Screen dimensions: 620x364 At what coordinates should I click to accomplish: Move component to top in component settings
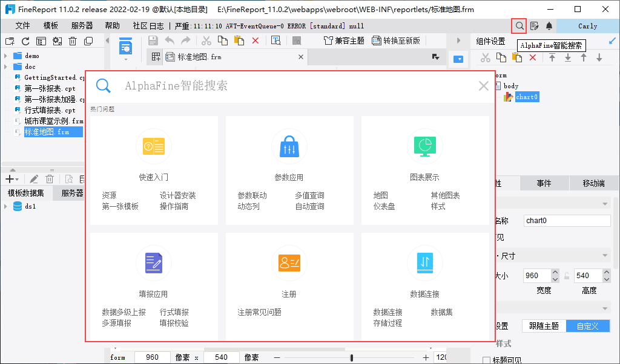[x=552, y=57]
